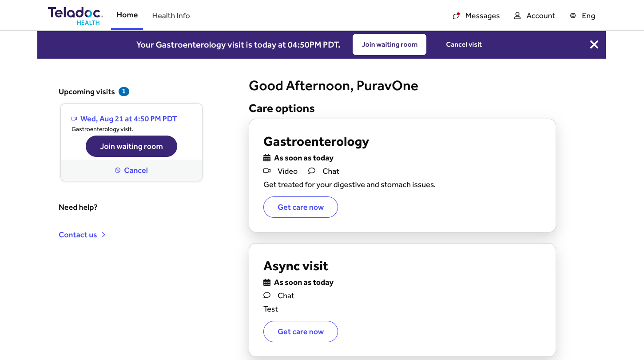The height and width of the screenshot is (360, 644).
Task: Get care now for Async visit
Action: click(x=301, y=332)
